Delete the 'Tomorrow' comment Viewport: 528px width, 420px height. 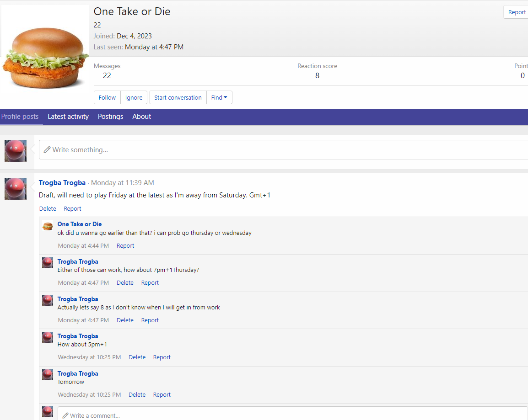137,394
